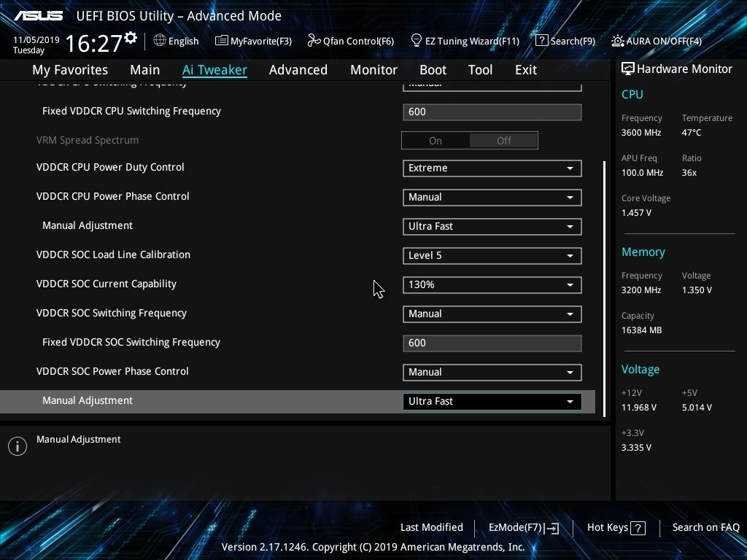Set VRM Spread Spectrum to On

point(436,141)
